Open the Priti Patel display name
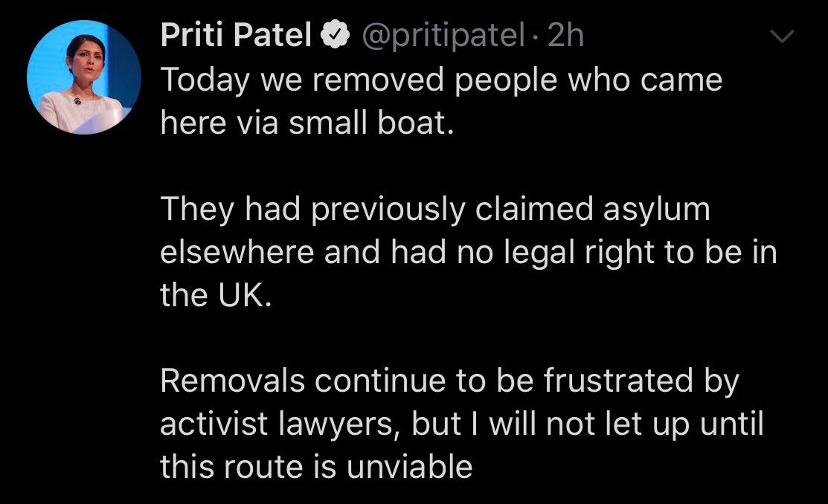 click(236, 36)
